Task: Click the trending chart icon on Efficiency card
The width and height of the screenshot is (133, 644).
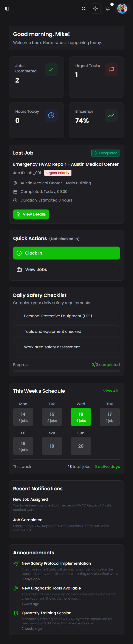Action: [x=111, y=115]
